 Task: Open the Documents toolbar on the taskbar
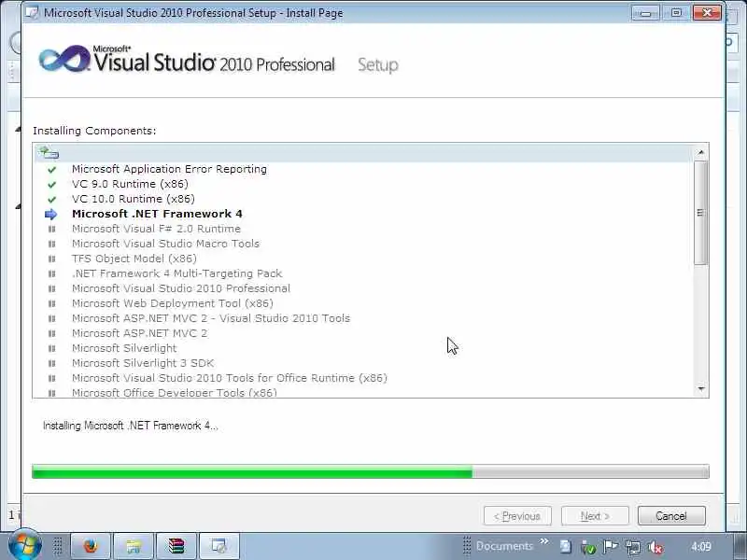(x=504, y=546)
